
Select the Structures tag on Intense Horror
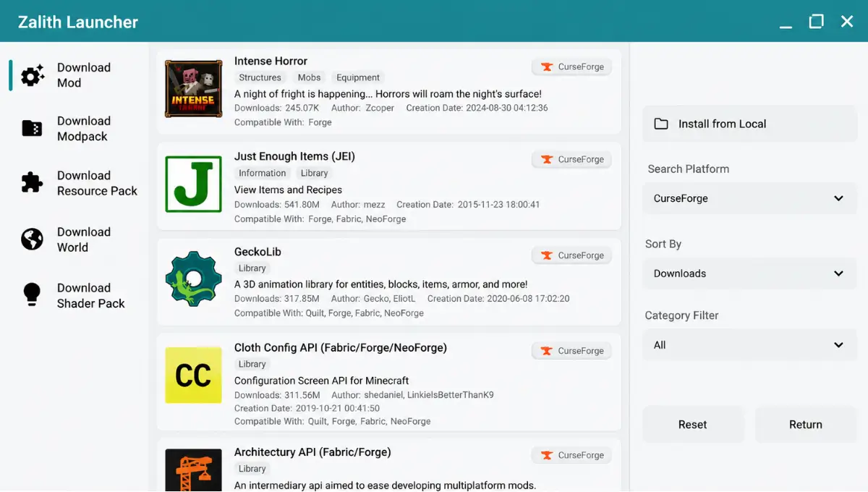260,77
